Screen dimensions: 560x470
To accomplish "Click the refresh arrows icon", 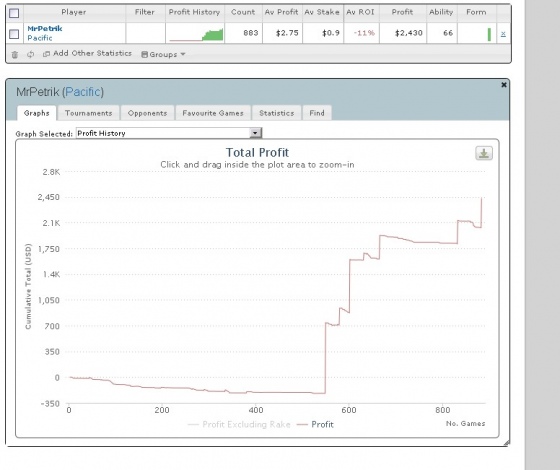I will (x=30, y=54).
